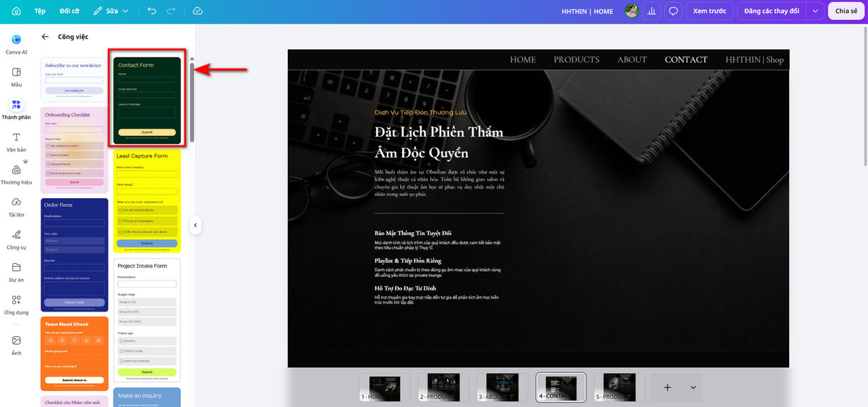Select Hỗ Trợ Đo Đạc Tư Dinh heading
This screenshot has height=407, width=868.
(407, 288)
